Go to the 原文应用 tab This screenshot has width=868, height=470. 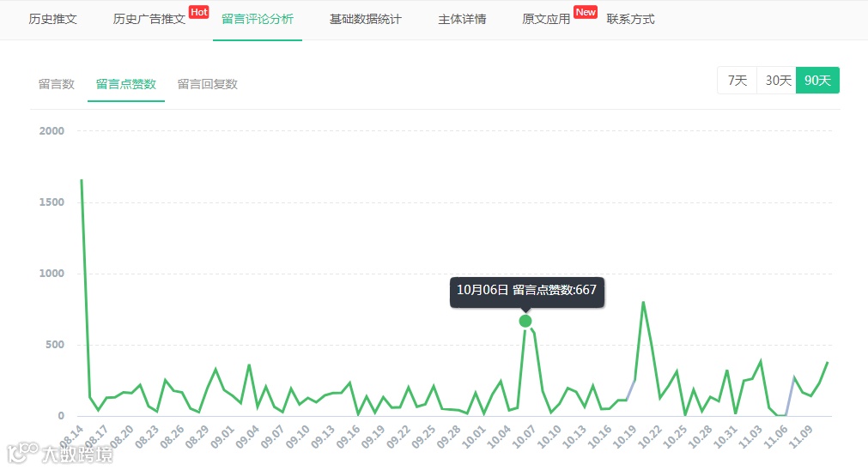[546, 20]
